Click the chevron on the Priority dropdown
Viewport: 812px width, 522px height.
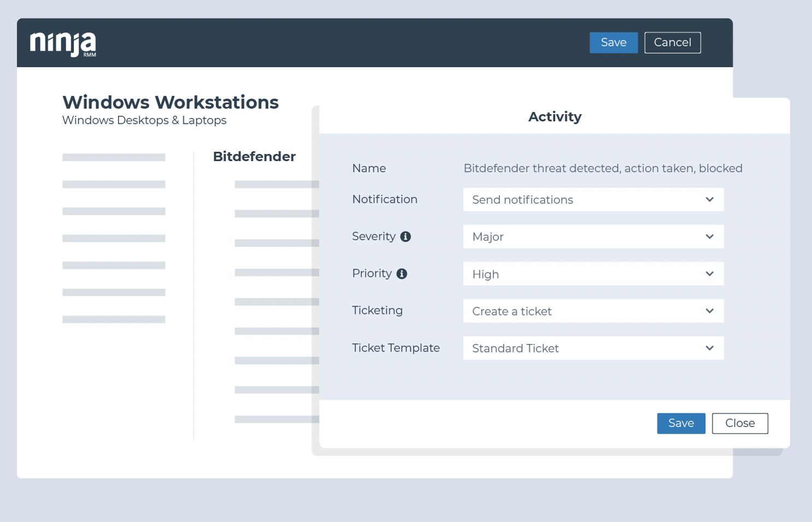pos(710,274)
